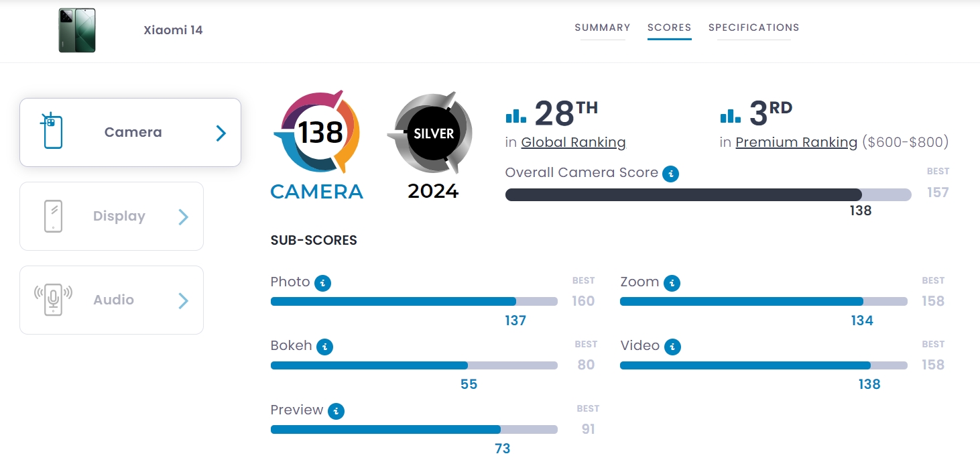Click the audio microphone icon

tap(53, 300)
